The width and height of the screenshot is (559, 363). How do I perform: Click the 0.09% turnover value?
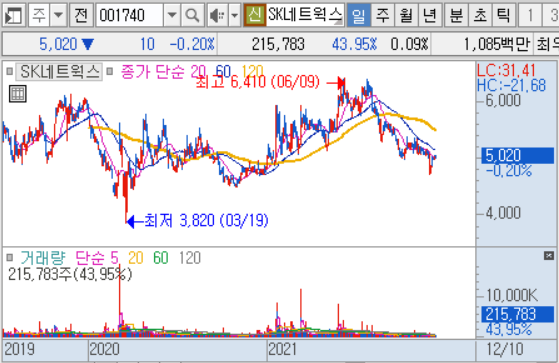pyautogui.click(x=409, y=44)
